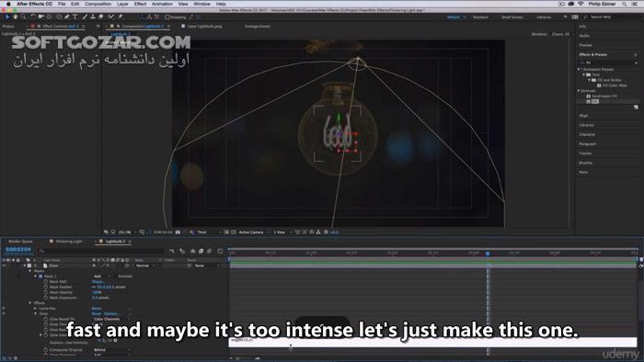This screenshot has width=644, height=362.
Task: Click Reset for the Luma Key effect
Action: pyautogui.click(x=97, y=309)
